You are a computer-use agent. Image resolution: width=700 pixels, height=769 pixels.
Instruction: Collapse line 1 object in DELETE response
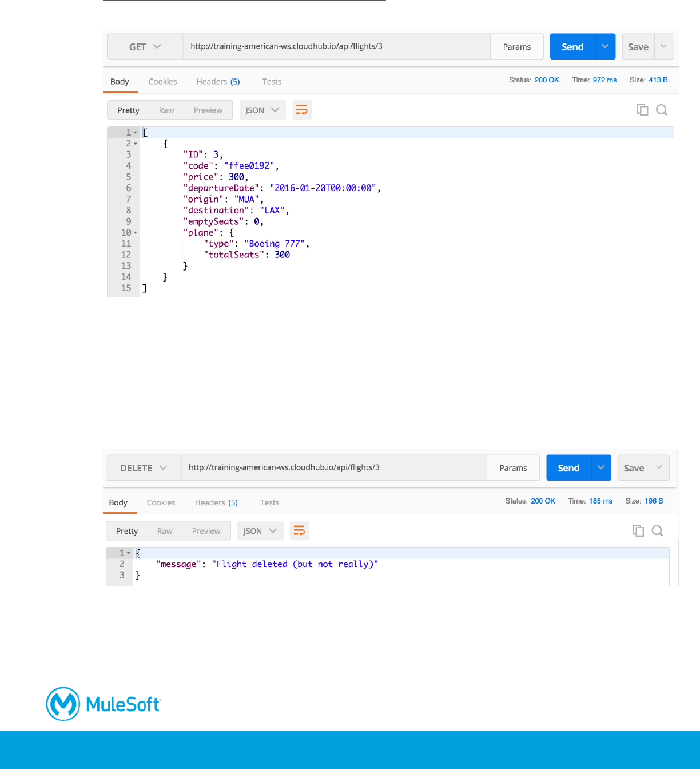[x=129, y=553]
